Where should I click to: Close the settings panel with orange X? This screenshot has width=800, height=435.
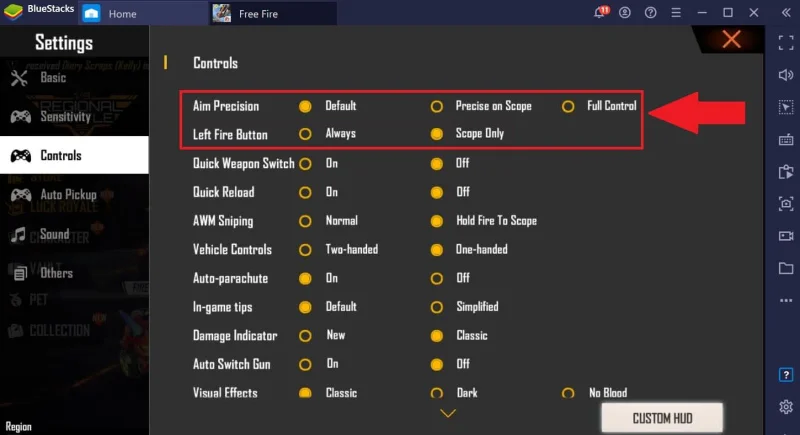732,39
